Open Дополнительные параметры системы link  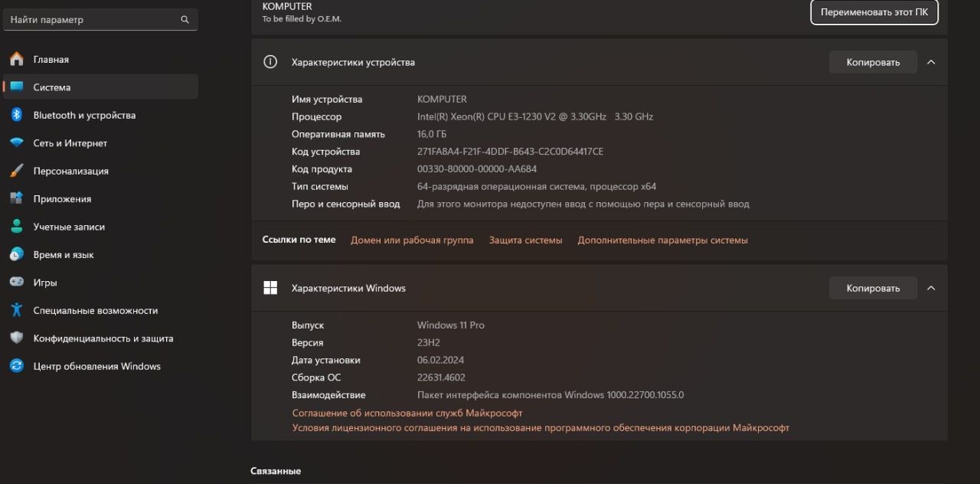(x=662, y=240)
